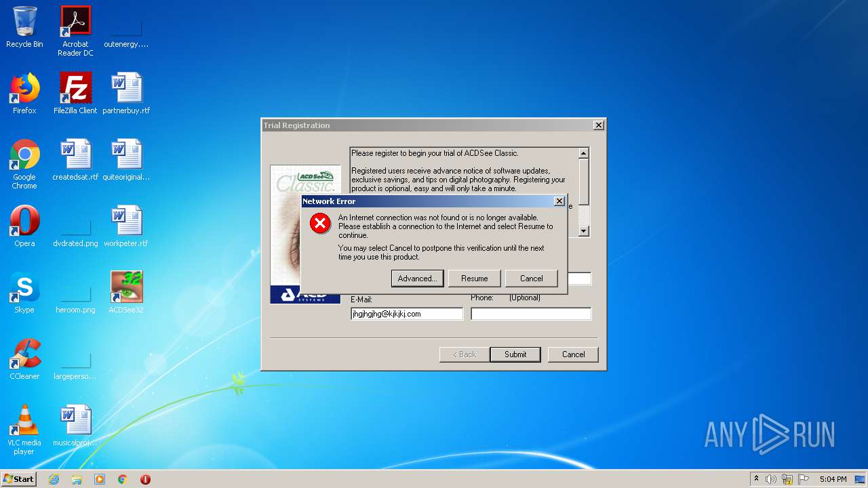This screenshot has height=488, width=868.
Task: Click the network tray icon
Action: click(787, 479)
